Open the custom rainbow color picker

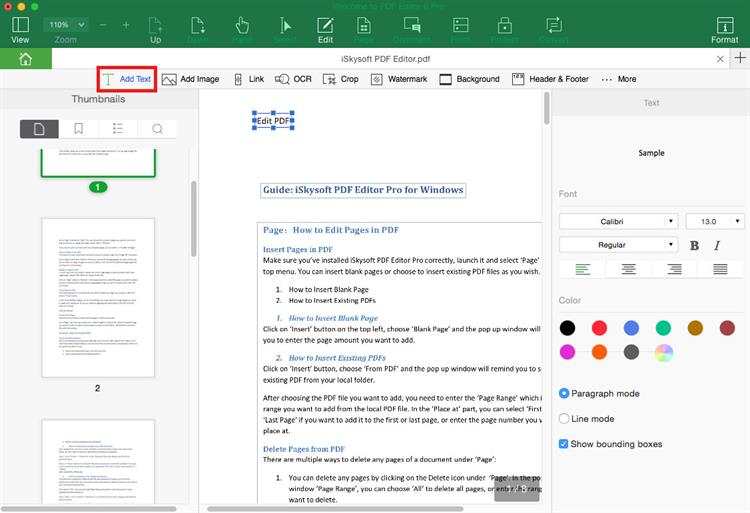663,352
